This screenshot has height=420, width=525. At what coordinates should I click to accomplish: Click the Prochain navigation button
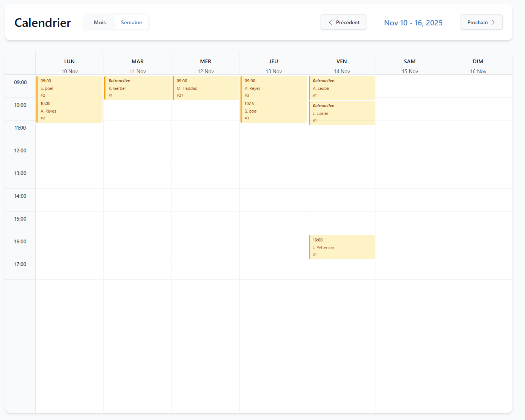pyautogui.click(x=481, y=22)
